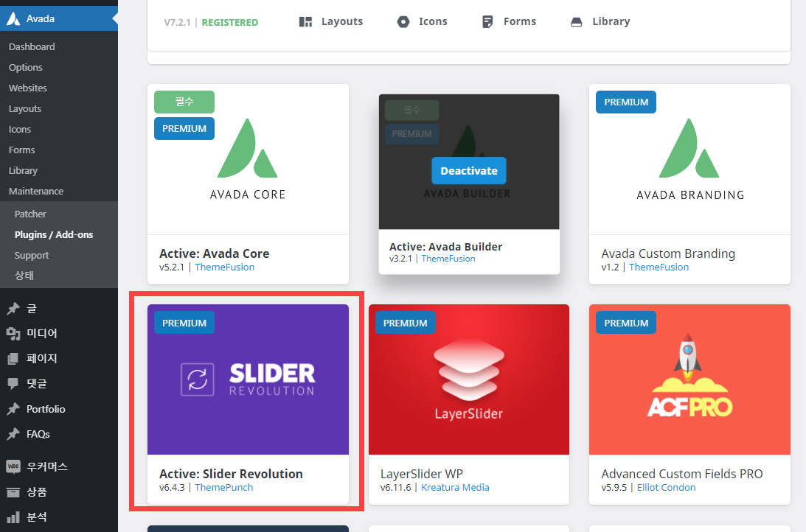The width and height of the screenshot is (806, 532).
Task: Click the LayerSlider stacked layers logo
Action: pyautogui.click(x=469, y=368)
